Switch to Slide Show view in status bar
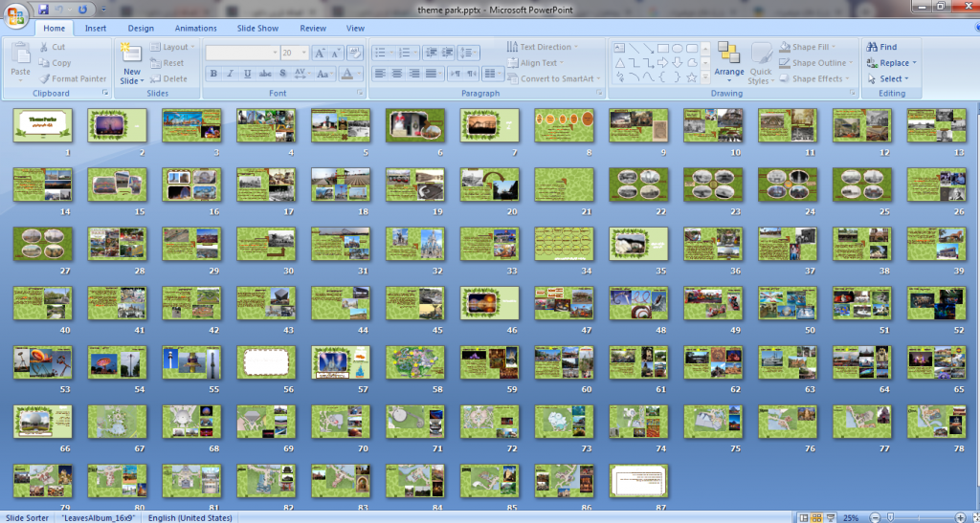 (830, 517)
